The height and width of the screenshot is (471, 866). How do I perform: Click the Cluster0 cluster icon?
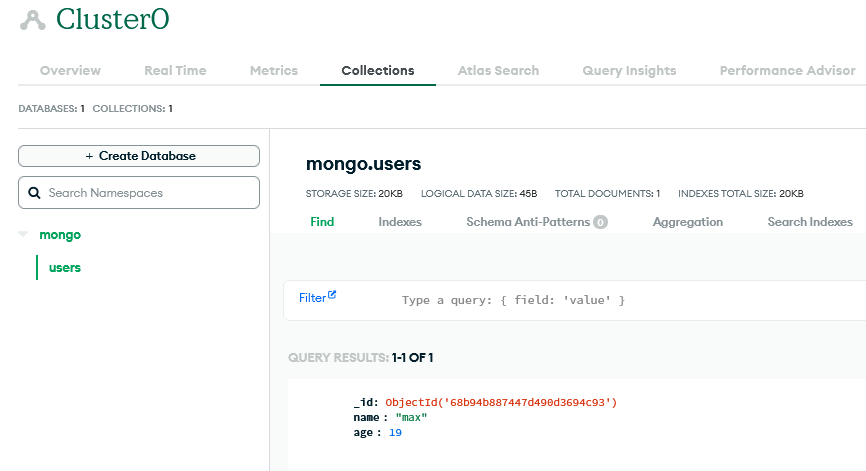pos(33,20)
